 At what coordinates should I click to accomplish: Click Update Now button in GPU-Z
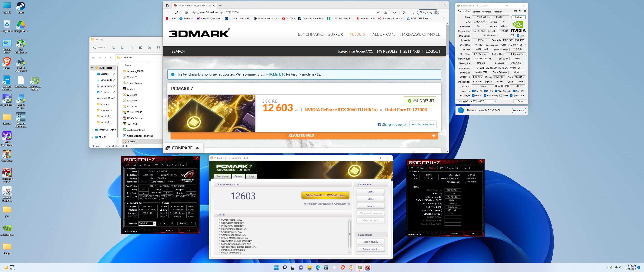pyautogui.click(x=519, y=110)
